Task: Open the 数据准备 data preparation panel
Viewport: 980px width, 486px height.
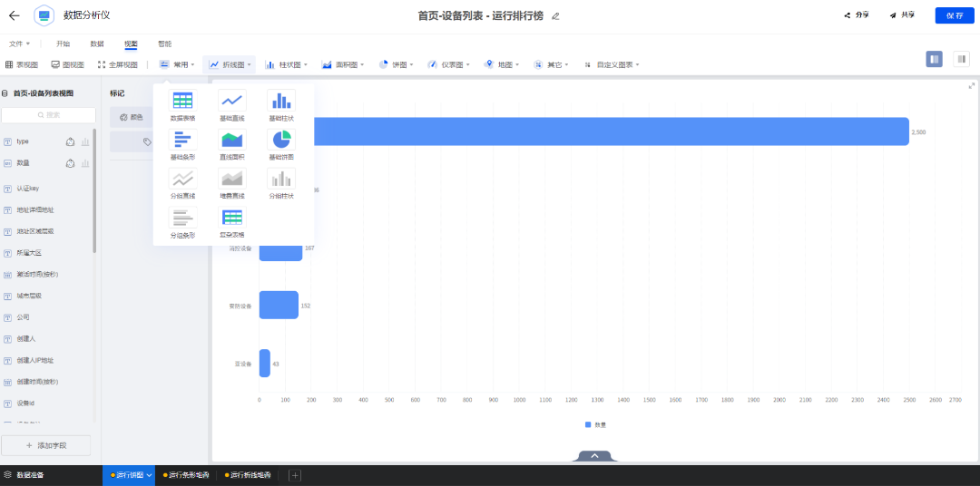Action: pyautogui.click(x=24, y=475)
